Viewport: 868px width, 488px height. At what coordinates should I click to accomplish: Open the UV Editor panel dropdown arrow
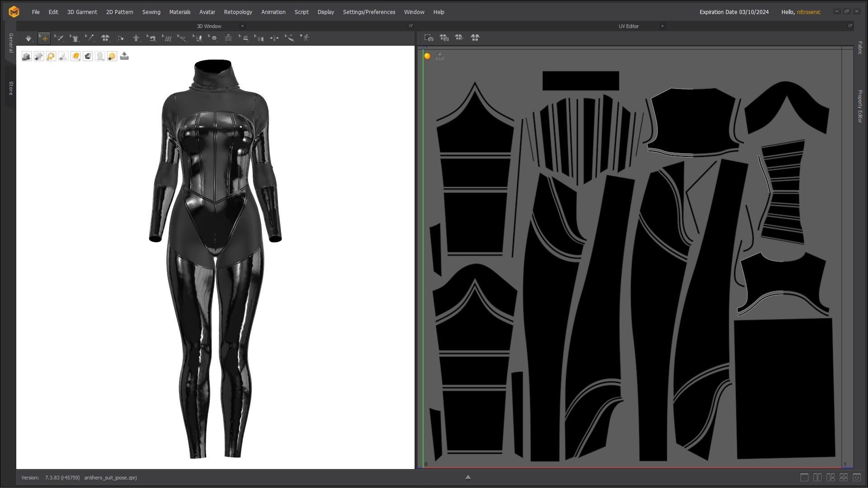[x=662, y=26]
